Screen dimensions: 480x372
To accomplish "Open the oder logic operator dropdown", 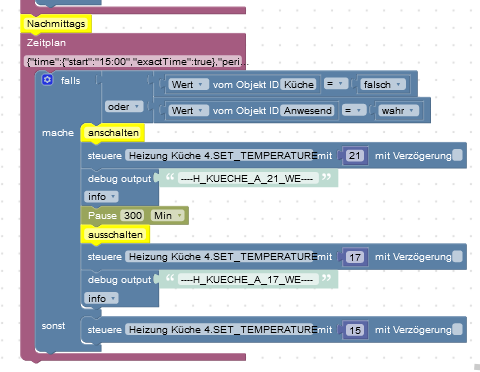I will point(124,107).
